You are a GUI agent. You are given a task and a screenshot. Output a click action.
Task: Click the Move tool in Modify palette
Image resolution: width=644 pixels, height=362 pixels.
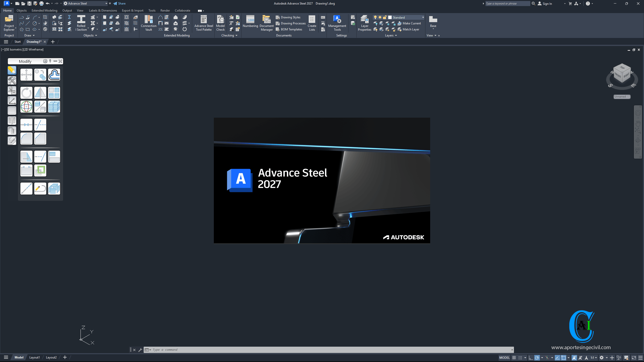(x=26, y=75)
